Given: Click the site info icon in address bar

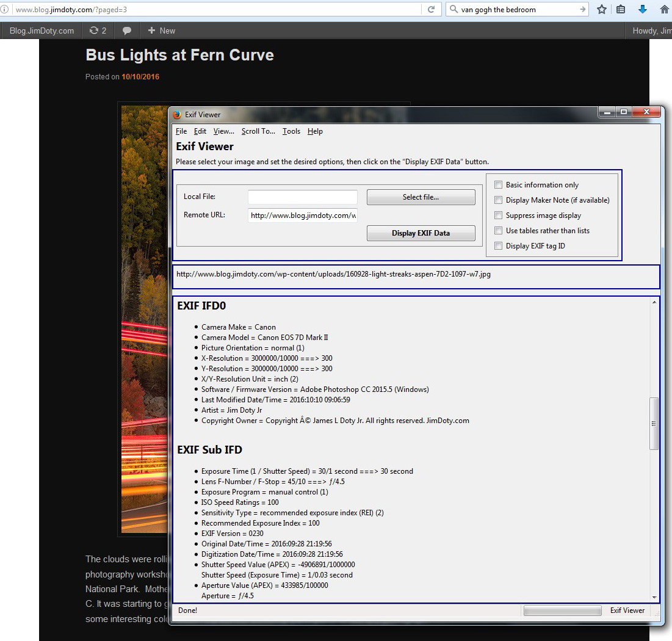Looking at the screenshot, I should click(x=4, y=9).
